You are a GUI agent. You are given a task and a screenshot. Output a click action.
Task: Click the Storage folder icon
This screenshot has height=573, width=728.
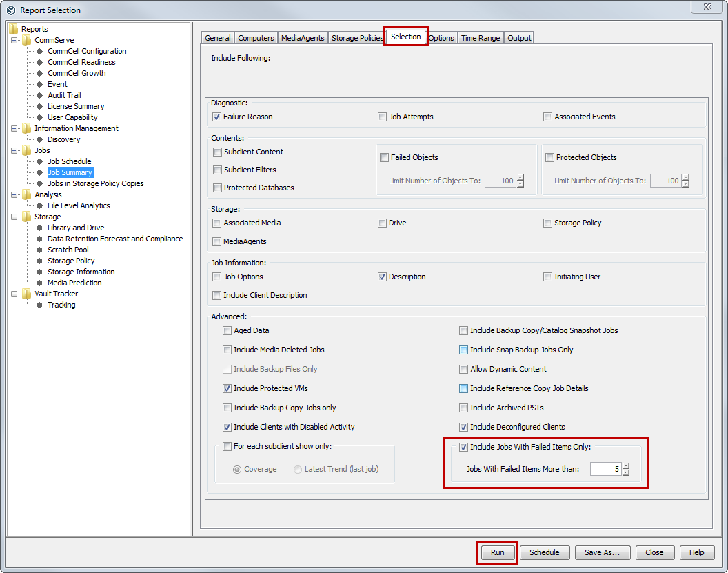tap(27, 217)
